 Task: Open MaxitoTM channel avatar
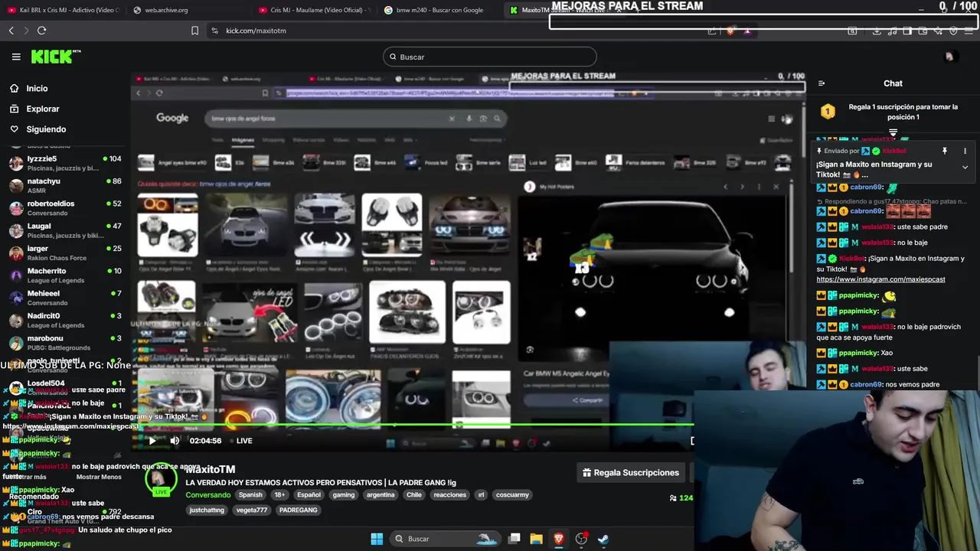pyautogui.click(x=161, y=481)
